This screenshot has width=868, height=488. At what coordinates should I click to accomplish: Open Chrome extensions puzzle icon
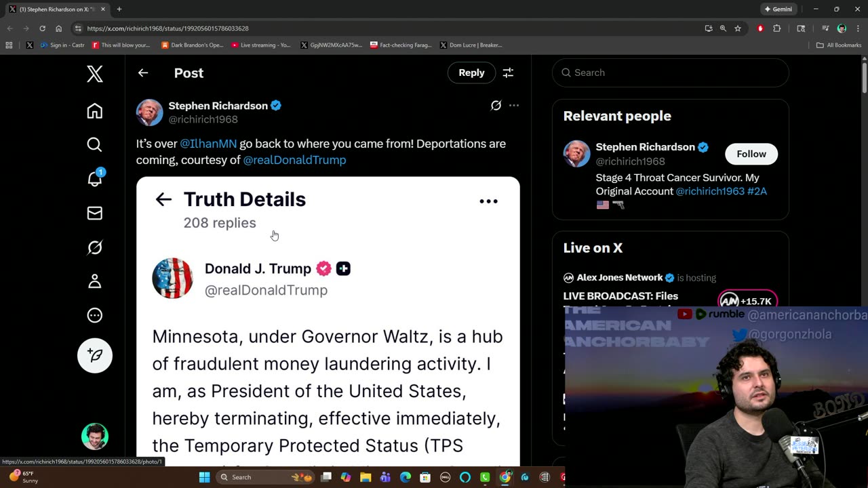[x=777, y=28]
